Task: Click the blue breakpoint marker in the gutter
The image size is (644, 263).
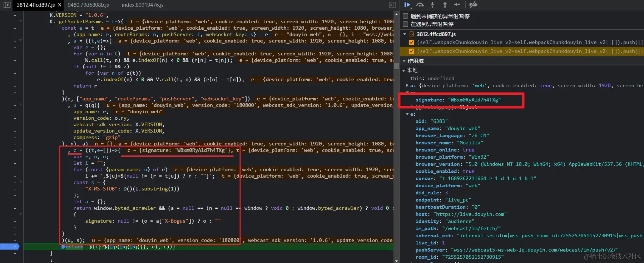Action: [x=10, y=247]
